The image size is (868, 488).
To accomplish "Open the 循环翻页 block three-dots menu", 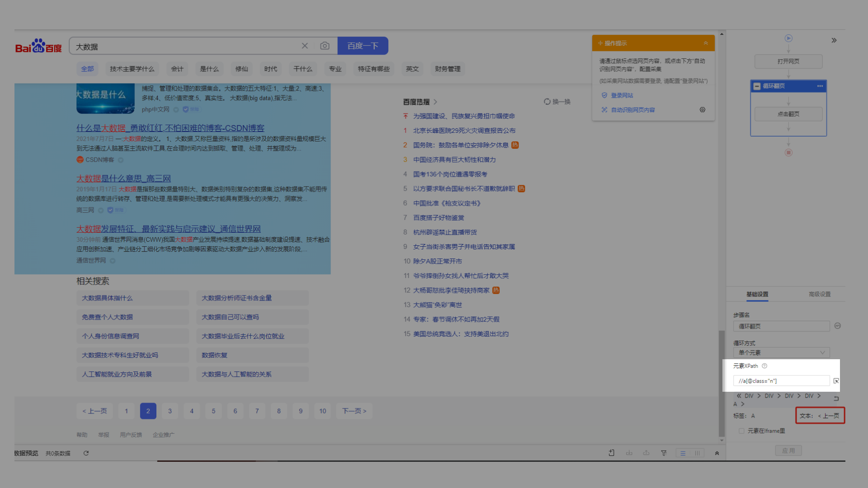I will (x=820, y=86).
